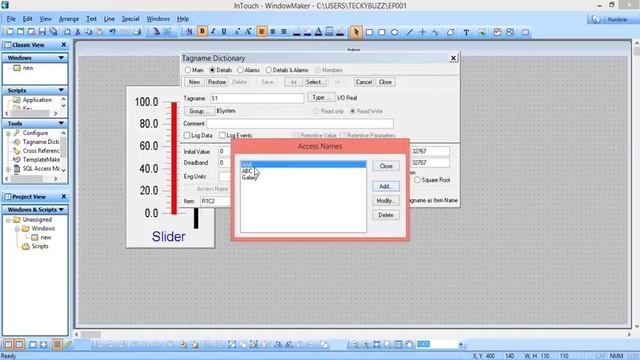The height and width of the screenshot is (360, 640).
Task: Click the Save toolbar icon
Action: pos(42,31)
